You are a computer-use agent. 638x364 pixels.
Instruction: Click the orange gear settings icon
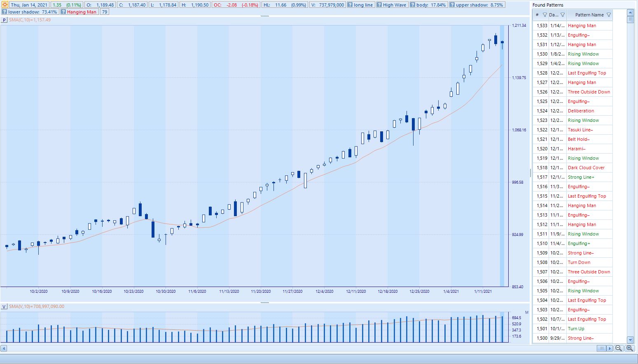(5, 5)
